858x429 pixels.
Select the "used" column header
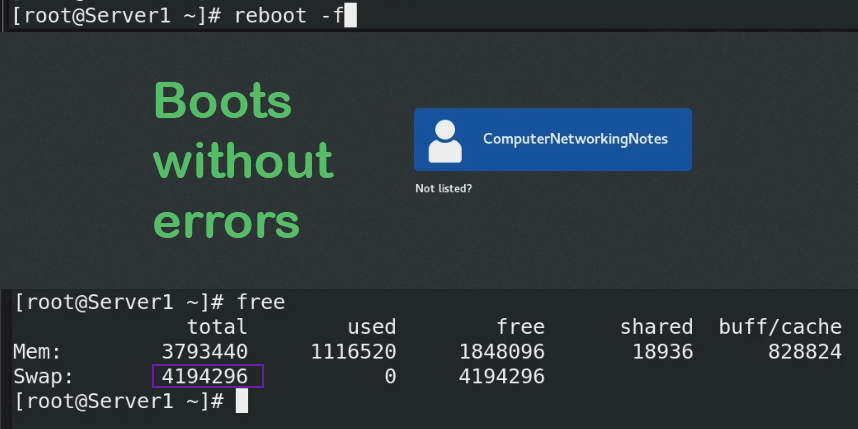pyautogui.click(x=372, y=327)
